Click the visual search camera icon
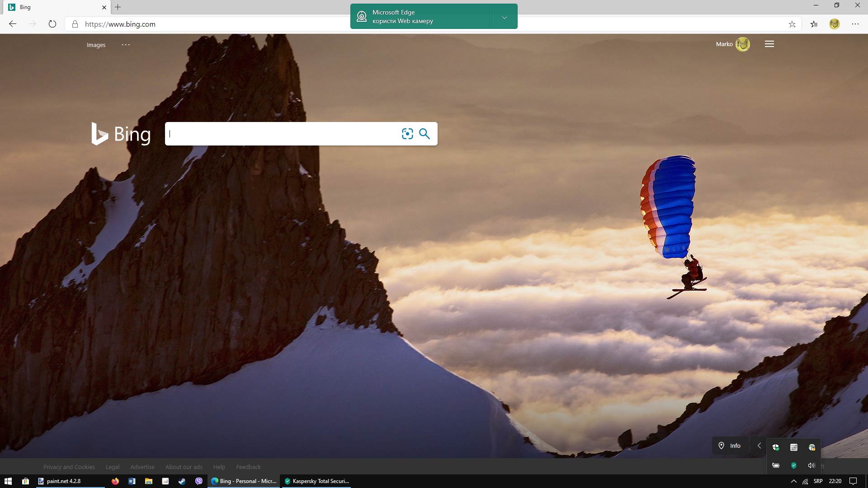This screenshot has width=868, height=488. pos(407,134)
